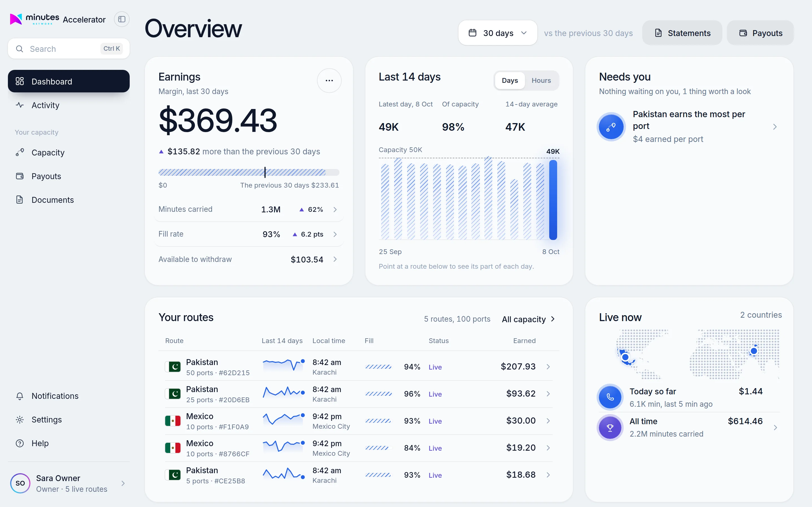Screen dimensions: 812x507
Task: Open the All capacity link
Action: click(528, 319)
